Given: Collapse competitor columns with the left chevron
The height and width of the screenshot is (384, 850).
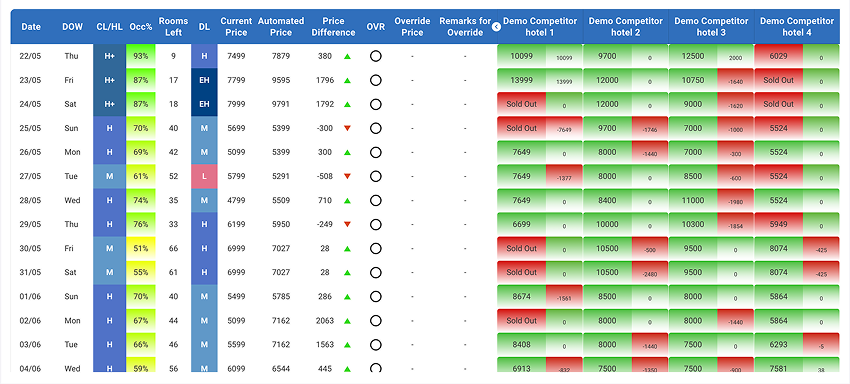Looking at the screenshot, I should pos(496,26).
